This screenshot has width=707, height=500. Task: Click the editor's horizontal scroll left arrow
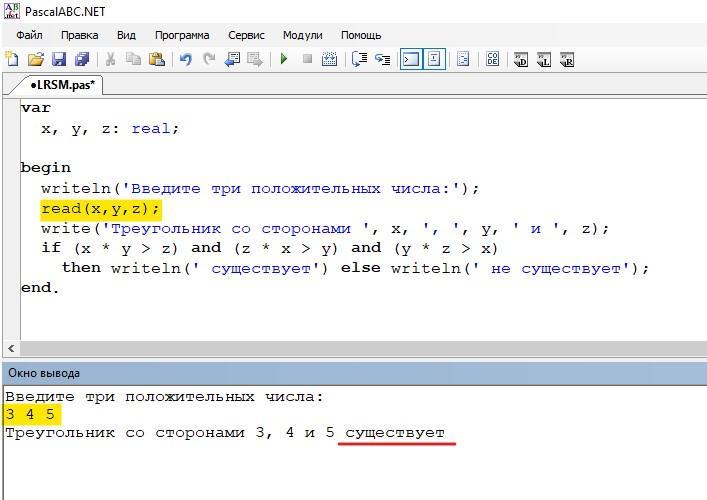point(11,348)
